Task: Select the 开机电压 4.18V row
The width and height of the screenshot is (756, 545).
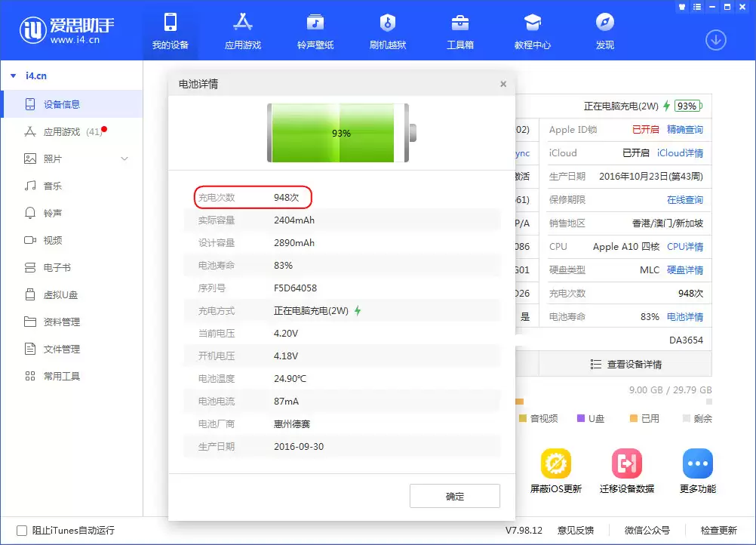Action: click(x=342, y=356)
